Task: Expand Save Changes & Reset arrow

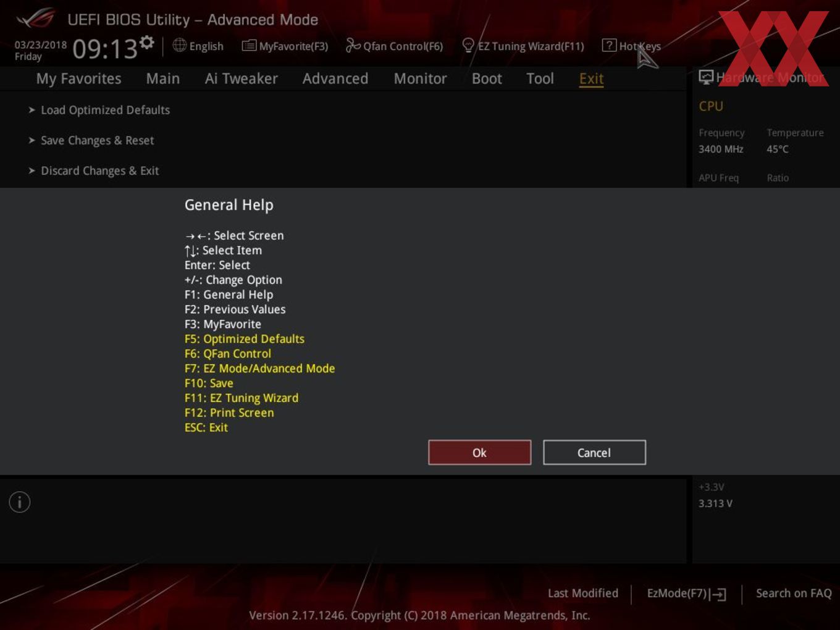Action: (31, 140)
